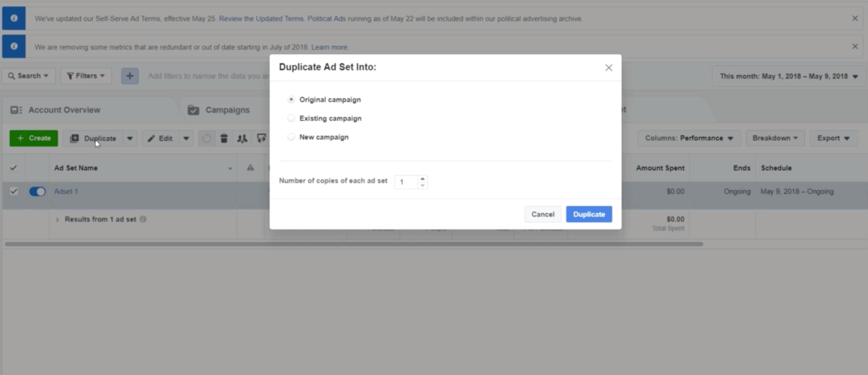The height and width of the screenshot is (375, 868).
Task: Uncheck the Adset 1 row checkbox
Action: [x=14, y=191]
